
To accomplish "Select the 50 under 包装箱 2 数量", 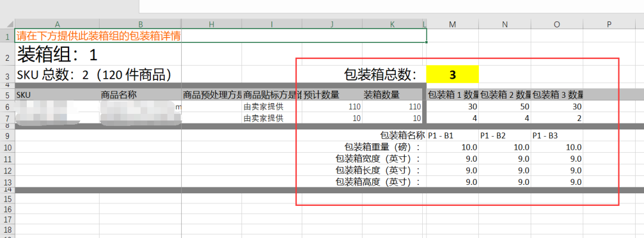I will tap(525, 107).
